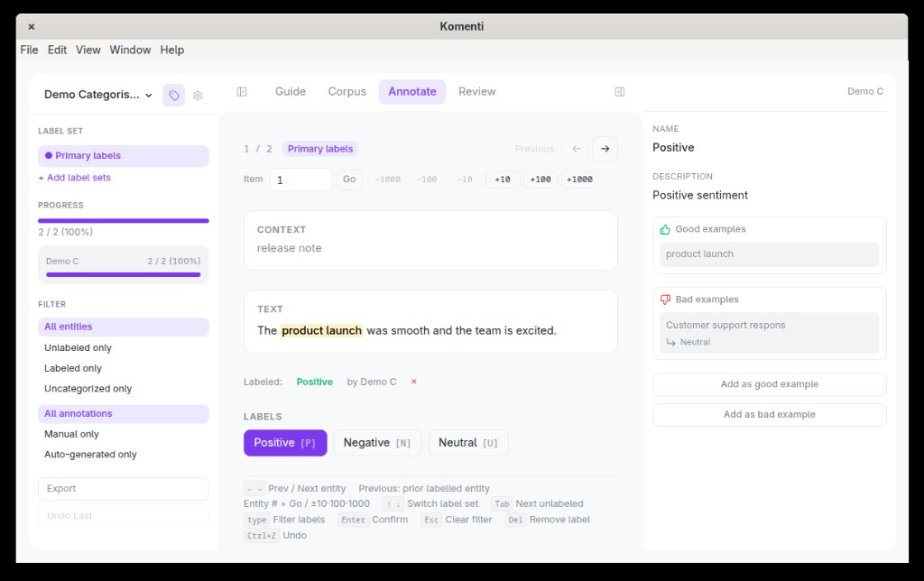Click the Demo C user label at top right
Screen dimensions: 924x581
[865, 91]
